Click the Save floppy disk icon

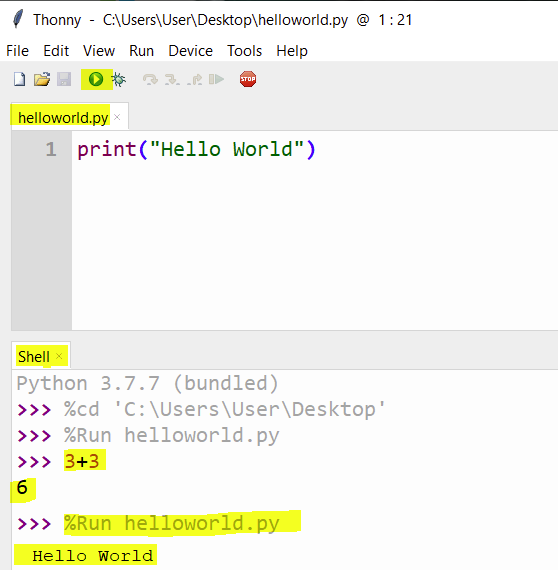coord(64,79)
